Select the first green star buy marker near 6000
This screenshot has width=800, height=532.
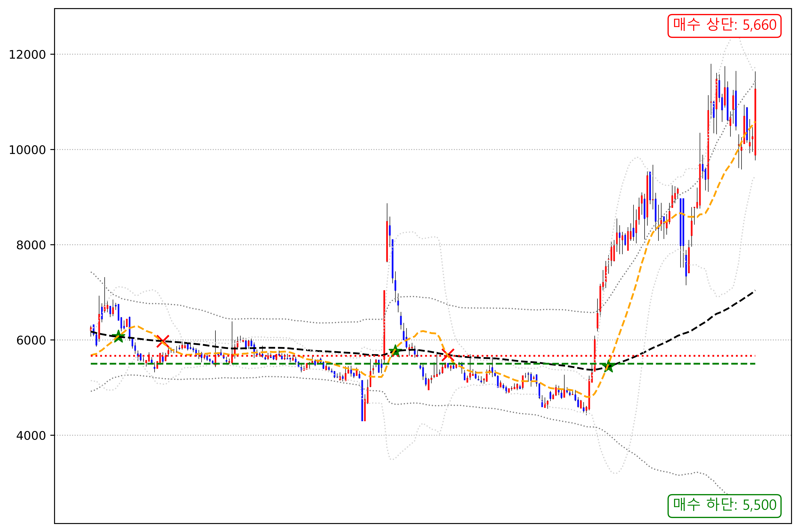coord(118,337)
